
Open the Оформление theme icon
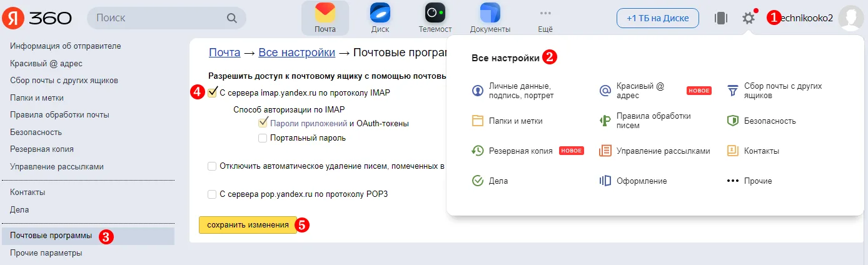pos(605,181)
